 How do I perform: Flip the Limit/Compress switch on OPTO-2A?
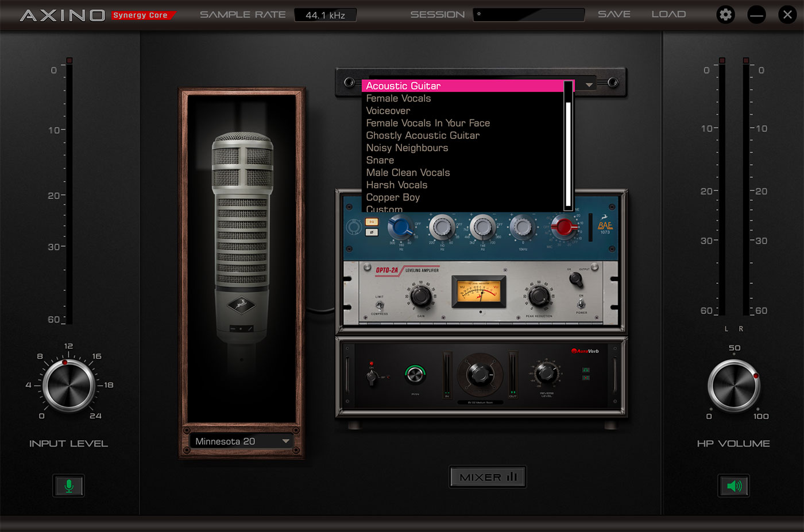[x=379, y=305]
